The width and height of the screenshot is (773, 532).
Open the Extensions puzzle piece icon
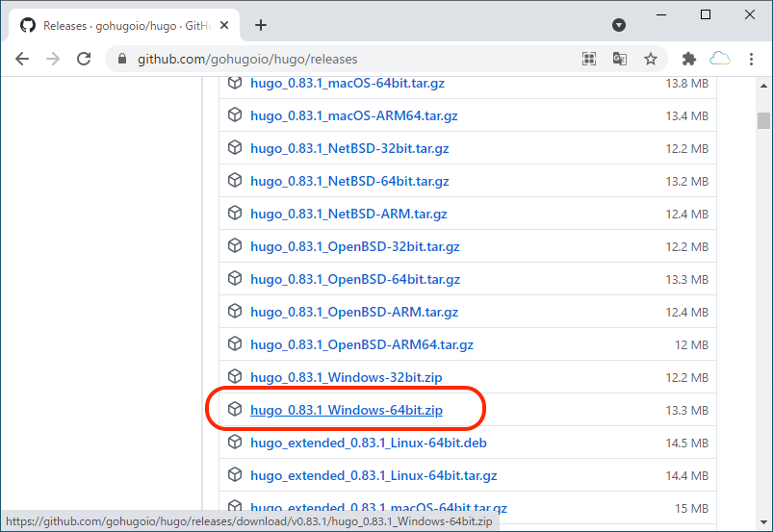[x=689, y=59]
